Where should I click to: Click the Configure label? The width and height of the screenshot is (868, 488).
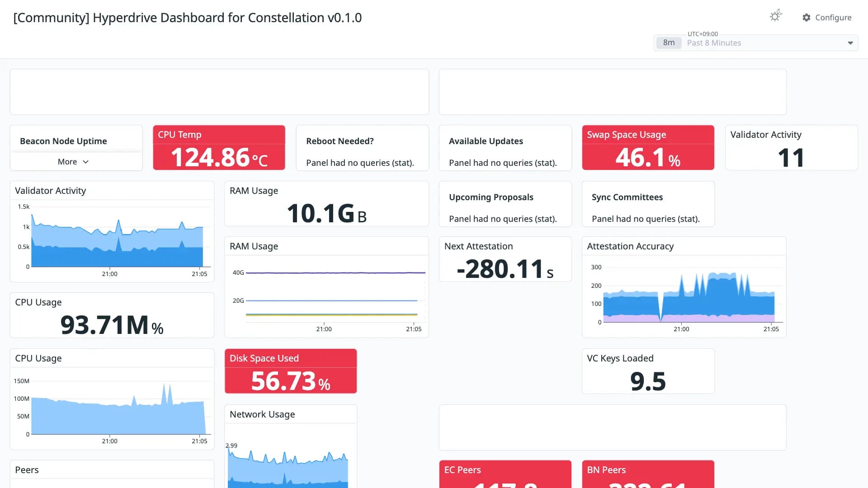click(833, 18)
